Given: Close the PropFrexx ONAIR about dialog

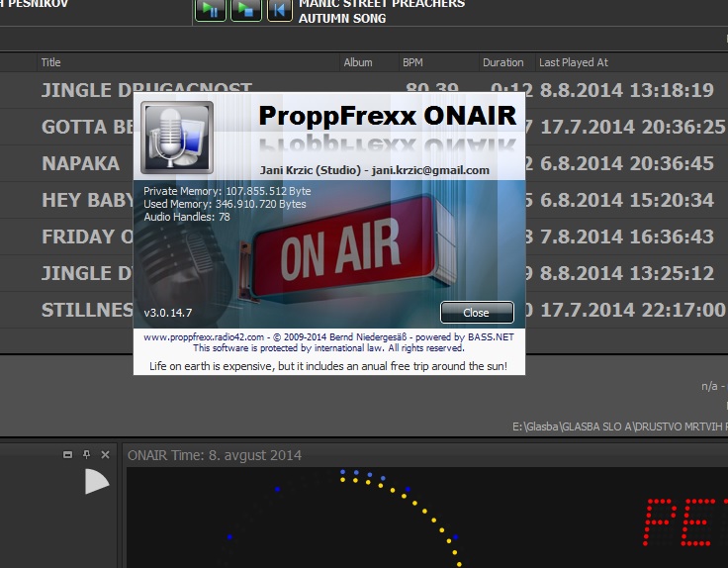Looking at the screenshot, I should [x=477, y=313].
